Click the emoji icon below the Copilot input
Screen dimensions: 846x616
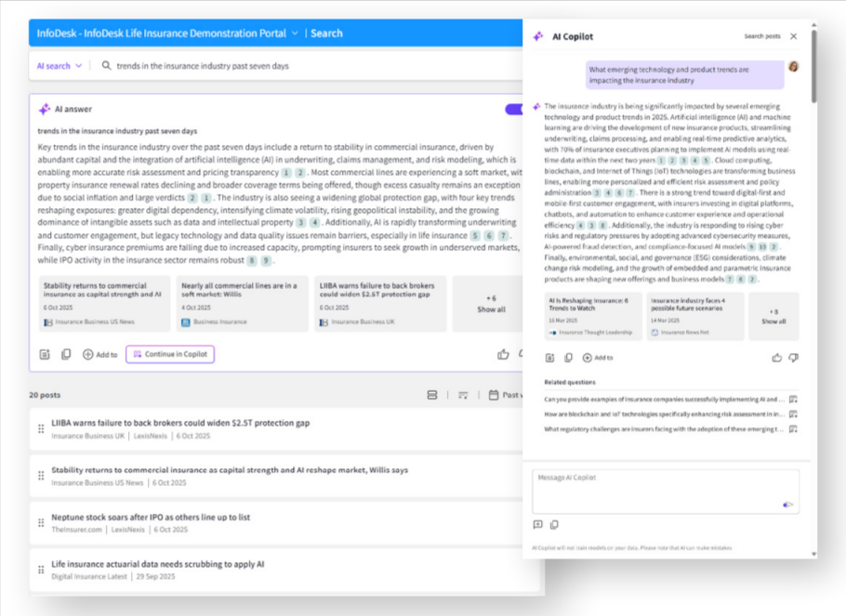537,524
